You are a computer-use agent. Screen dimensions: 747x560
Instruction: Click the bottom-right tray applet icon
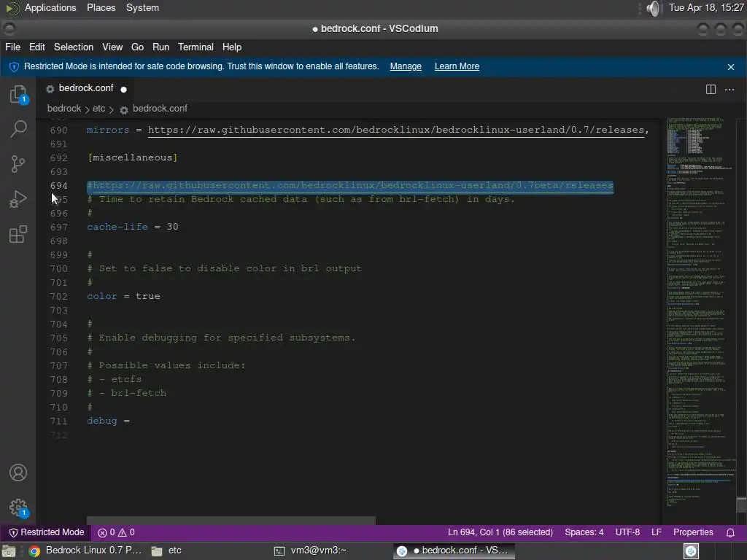[x=691, y=551]
